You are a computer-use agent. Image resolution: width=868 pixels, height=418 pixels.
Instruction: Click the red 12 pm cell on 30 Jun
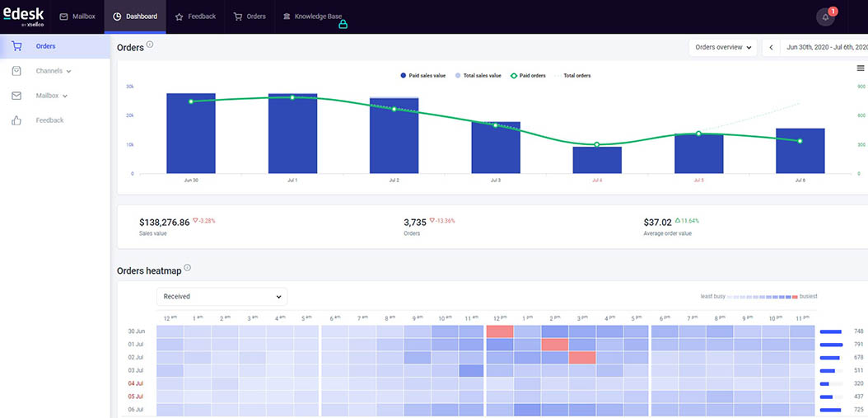pyautogui.click(x=500, y=331)
